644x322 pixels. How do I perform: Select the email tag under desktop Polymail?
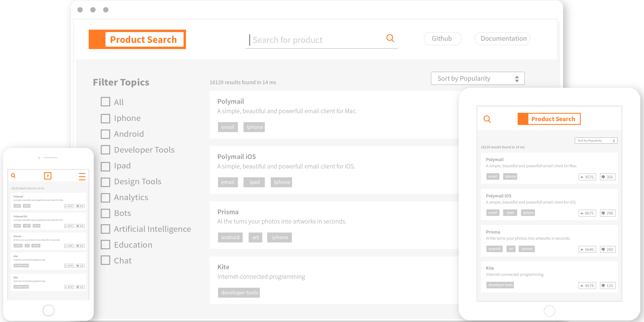tap(227, 127)
